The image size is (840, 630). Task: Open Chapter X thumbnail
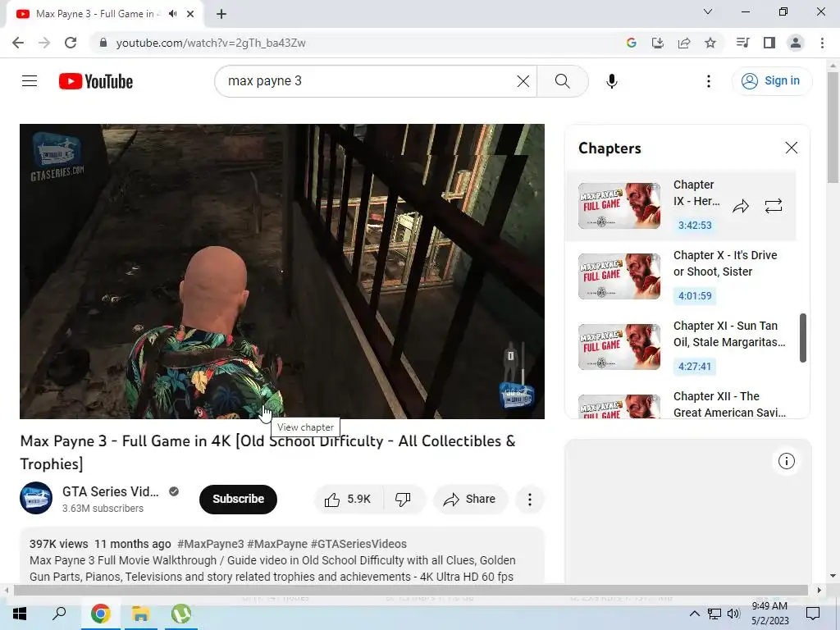pos(619,276)
